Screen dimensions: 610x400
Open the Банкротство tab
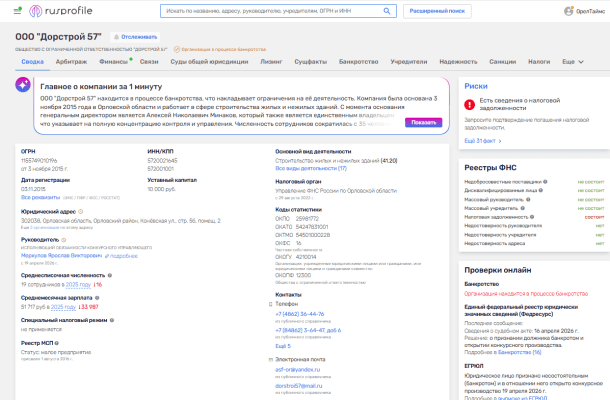358,61
